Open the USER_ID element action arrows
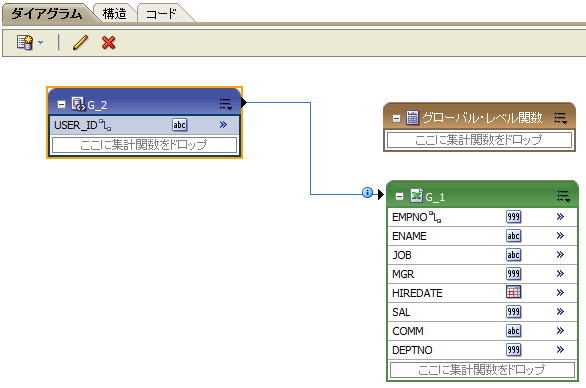 [223, 124]
